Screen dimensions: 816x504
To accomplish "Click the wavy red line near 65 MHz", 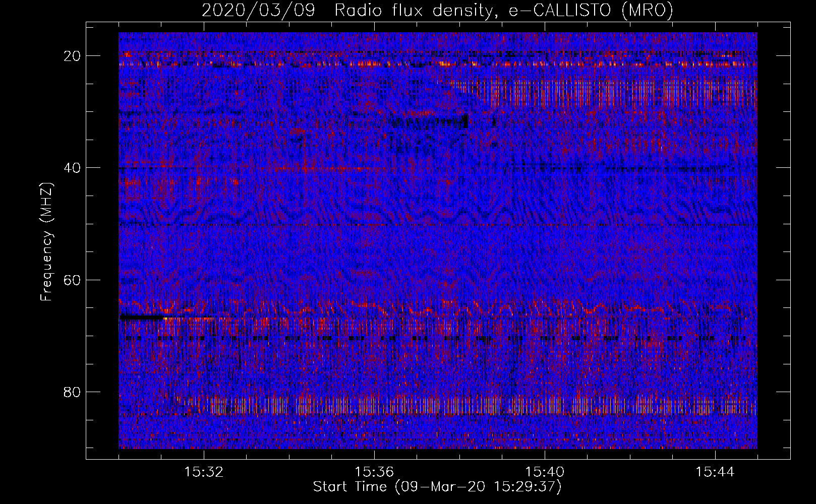I will tap(438, 307).
